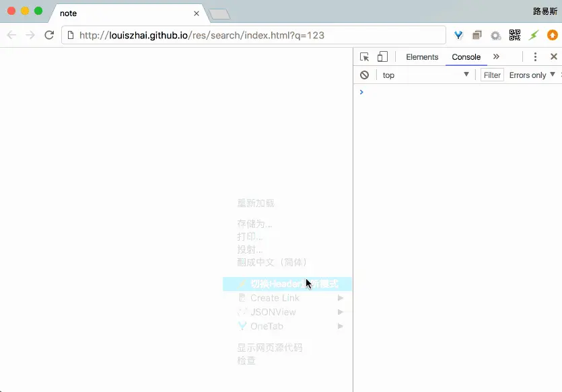
Task: Open the DevTools three-dot customize menu
Action: click(x=534, y=57)
